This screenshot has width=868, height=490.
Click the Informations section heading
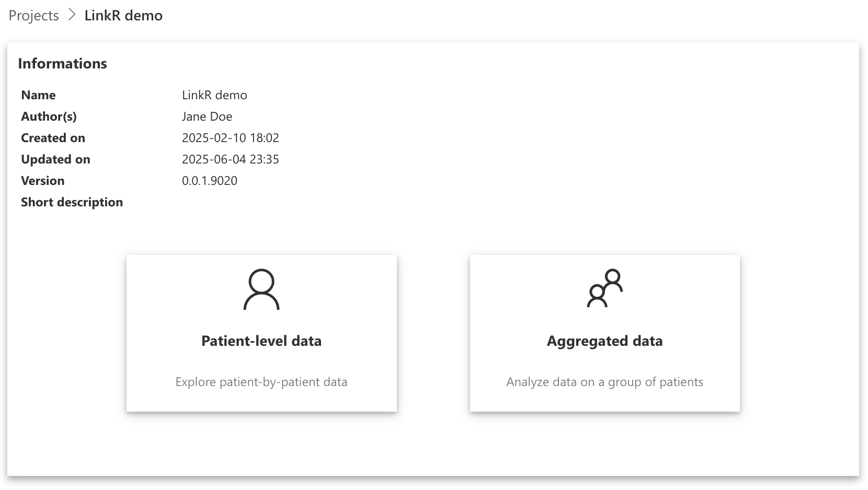pos(62,64)
